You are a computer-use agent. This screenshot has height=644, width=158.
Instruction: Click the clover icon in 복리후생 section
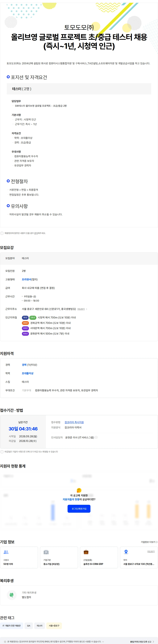pos(12,595)
